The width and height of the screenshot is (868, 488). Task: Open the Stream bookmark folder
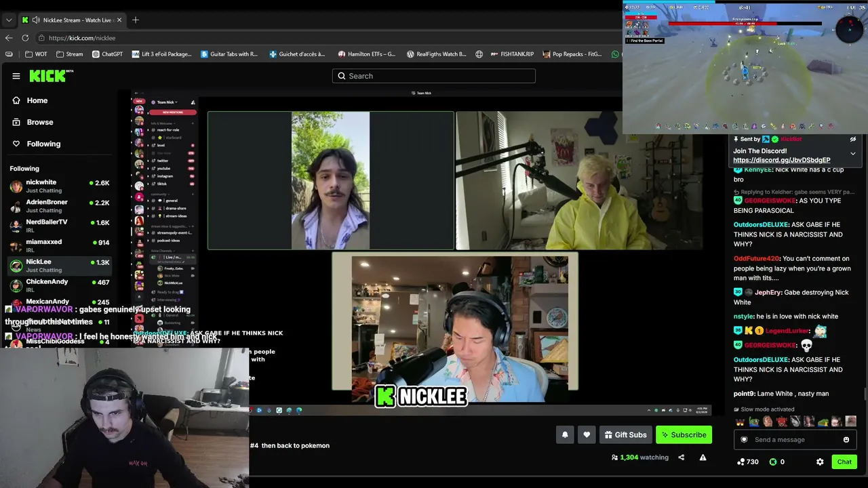(70, 54)
